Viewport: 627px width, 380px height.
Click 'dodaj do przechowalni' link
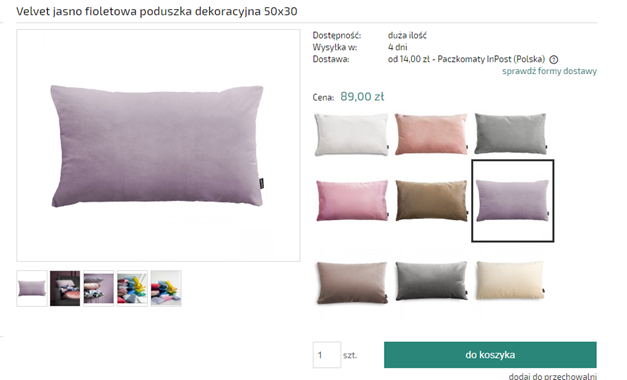click(553, 376)
